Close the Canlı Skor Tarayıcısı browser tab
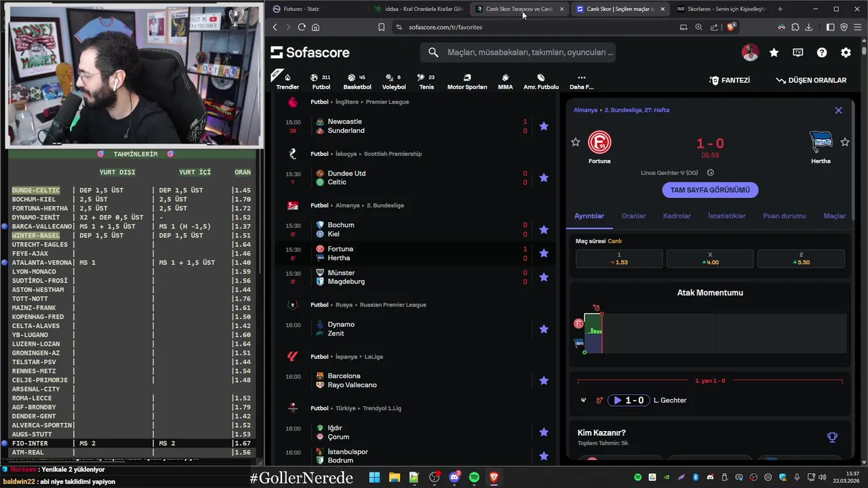The height and width of the screenshot is (488, 868). click(561, 9)
